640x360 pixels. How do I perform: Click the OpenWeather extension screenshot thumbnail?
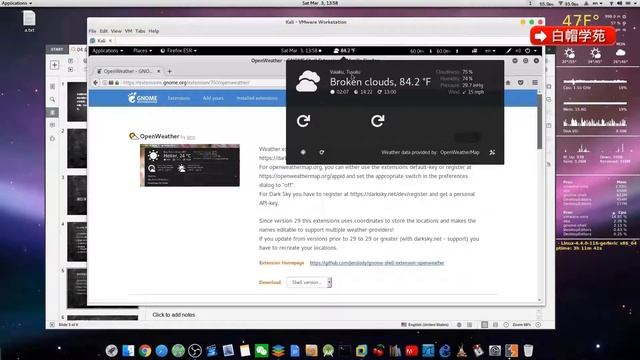190,165
